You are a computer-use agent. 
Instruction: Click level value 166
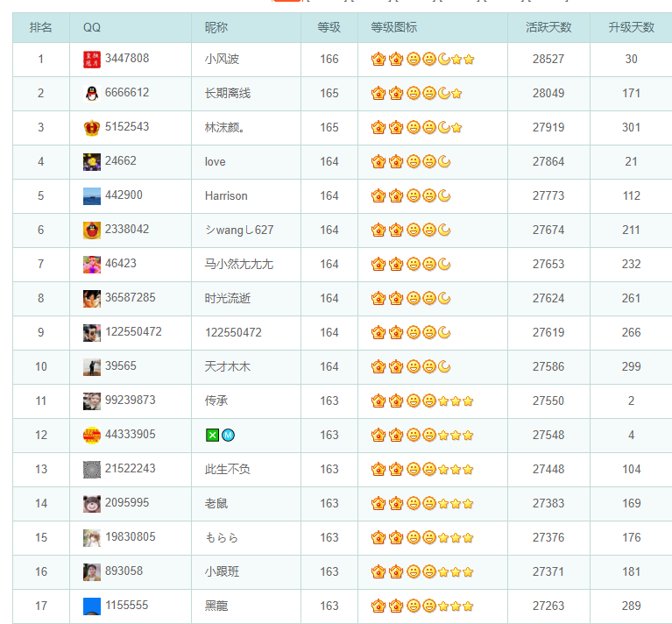pos(329,59)
